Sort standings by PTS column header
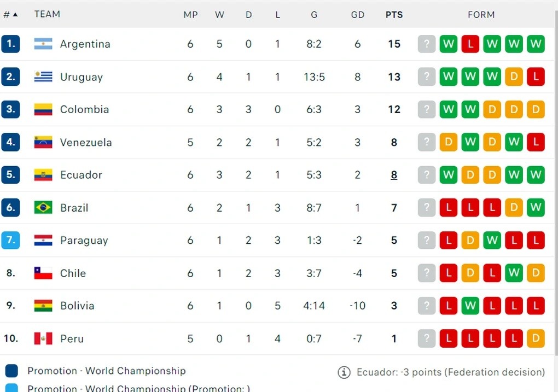 [x=394, y=15]
